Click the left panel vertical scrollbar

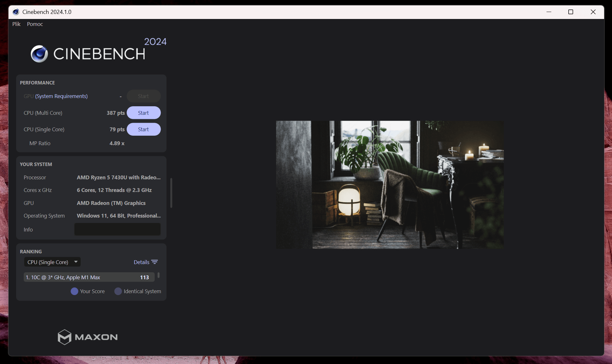pos(171,193)
